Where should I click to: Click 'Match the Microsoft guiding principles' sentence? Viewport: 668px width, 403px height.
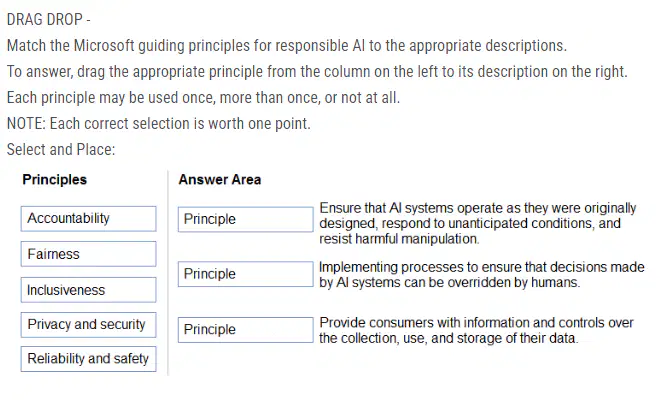[287, 46]
